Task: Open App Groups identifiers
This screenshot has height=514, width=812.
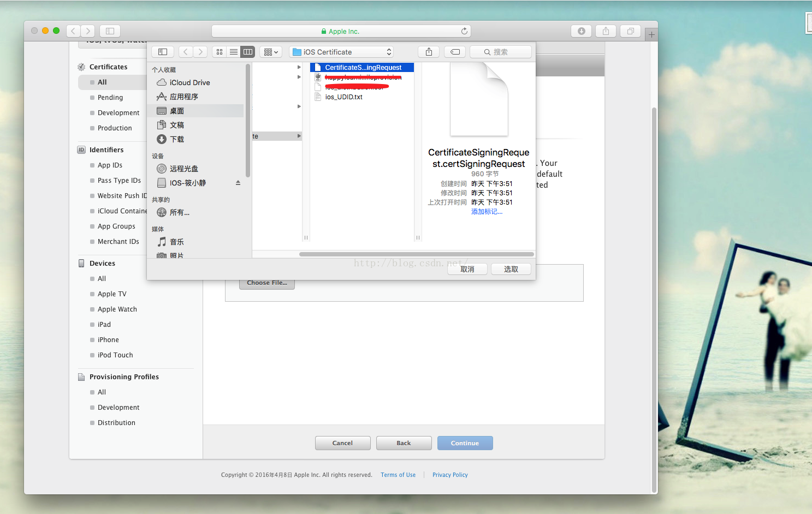Action: (116, 226)
